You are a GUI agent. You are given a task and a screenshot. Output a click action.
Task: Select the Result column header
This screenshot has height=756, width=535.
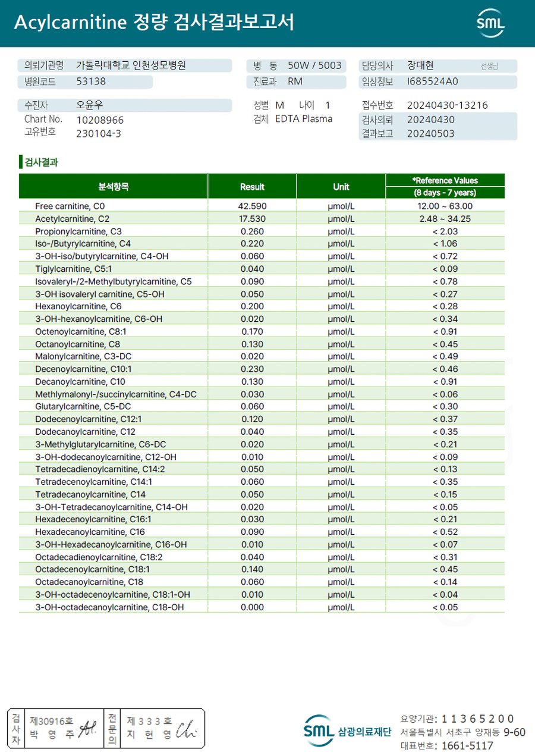point(252,186)
